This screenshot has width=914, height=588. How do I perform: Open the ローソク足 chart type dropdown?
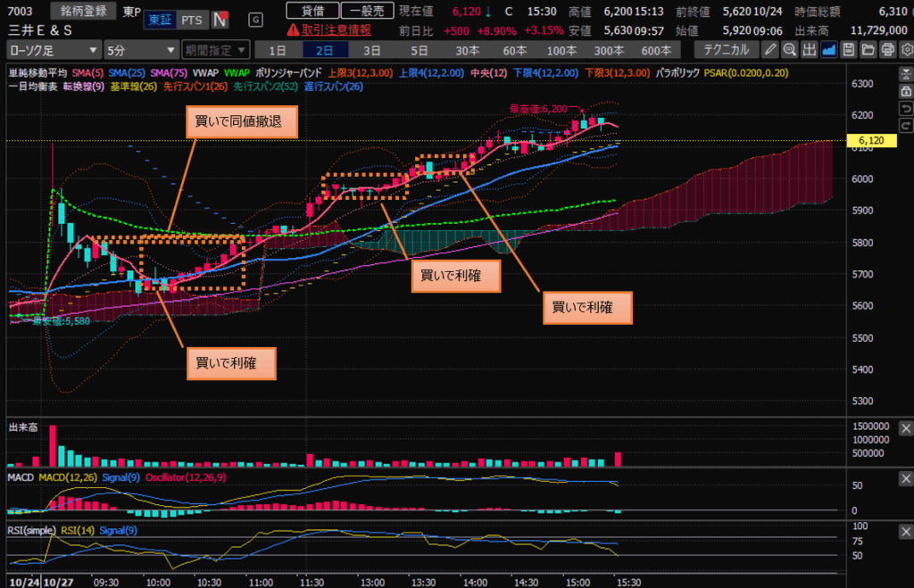click(53, 49)
